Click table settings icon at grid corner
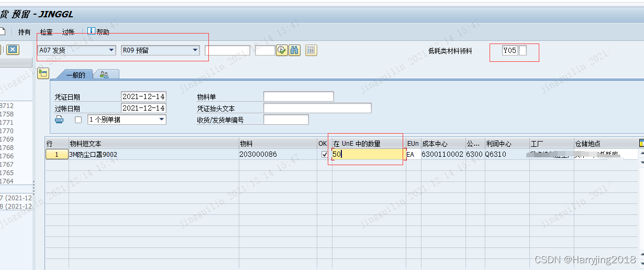Screen dimensions: 644x270 pyautogui.click(x=641, y=143)
